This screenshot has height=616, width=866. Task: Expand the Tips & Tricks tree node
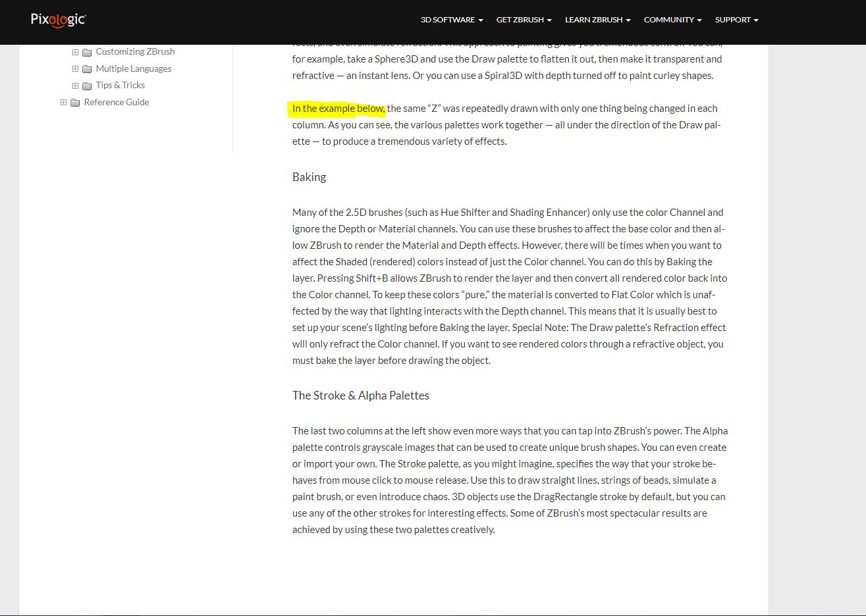75,86
